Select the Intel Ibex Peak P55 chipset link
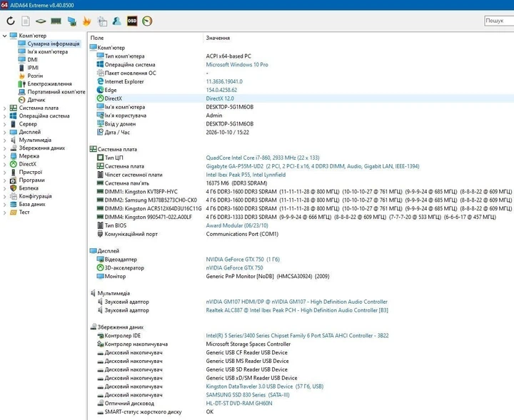Viewport: 514px width, 420px height. coord(246,175)
